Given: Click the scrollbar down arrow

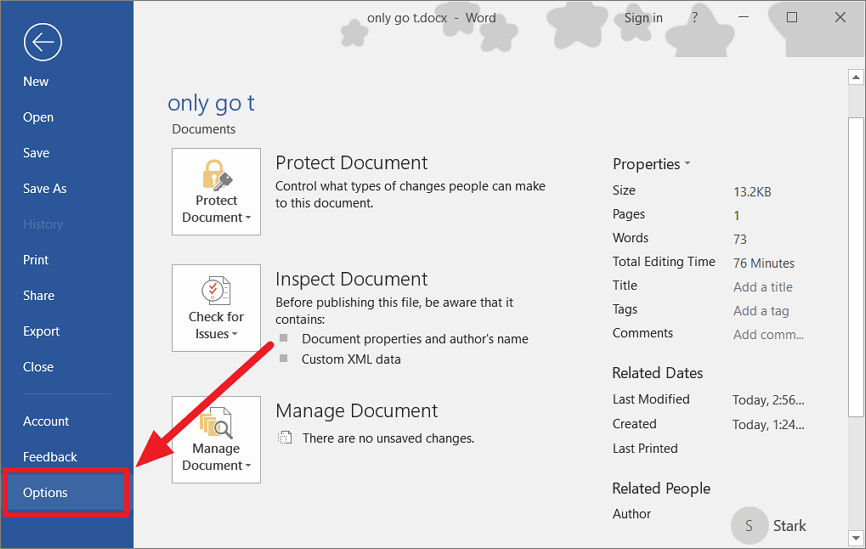Looking at the screenshot, I should click(856, 537).
